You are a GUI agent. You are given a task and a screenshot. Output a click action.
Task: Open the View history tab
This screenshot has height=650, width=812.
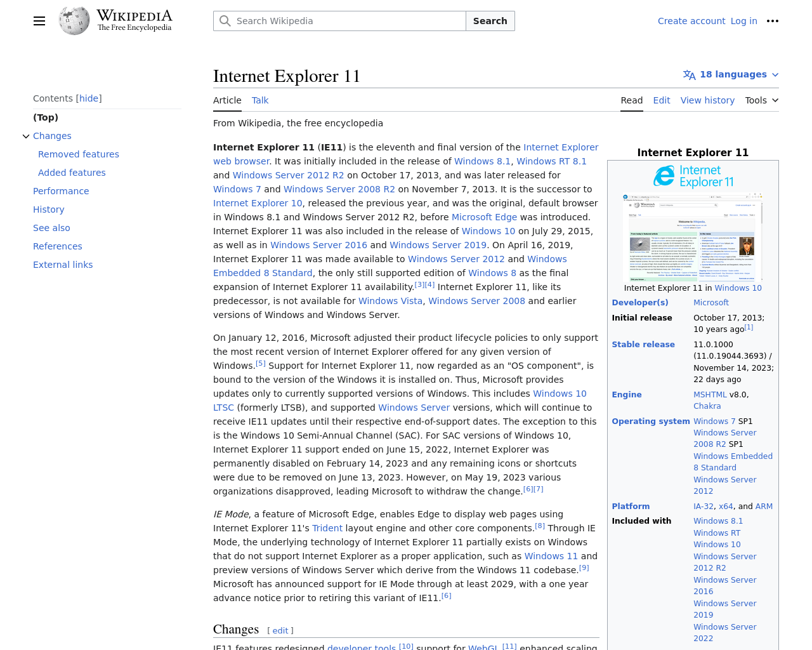(707, 100)
